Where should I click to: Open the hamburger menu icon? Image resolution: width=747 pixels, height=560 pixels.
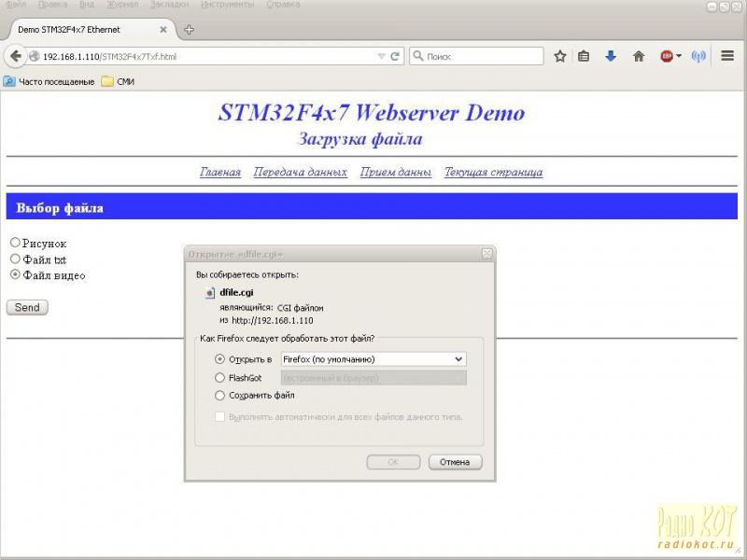point(727,56)
